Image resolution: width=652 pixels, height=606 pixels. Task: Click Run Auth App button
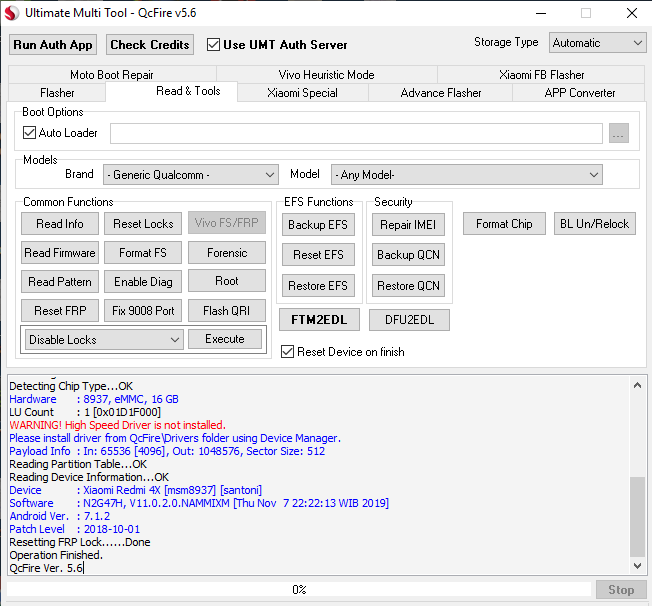53,45
